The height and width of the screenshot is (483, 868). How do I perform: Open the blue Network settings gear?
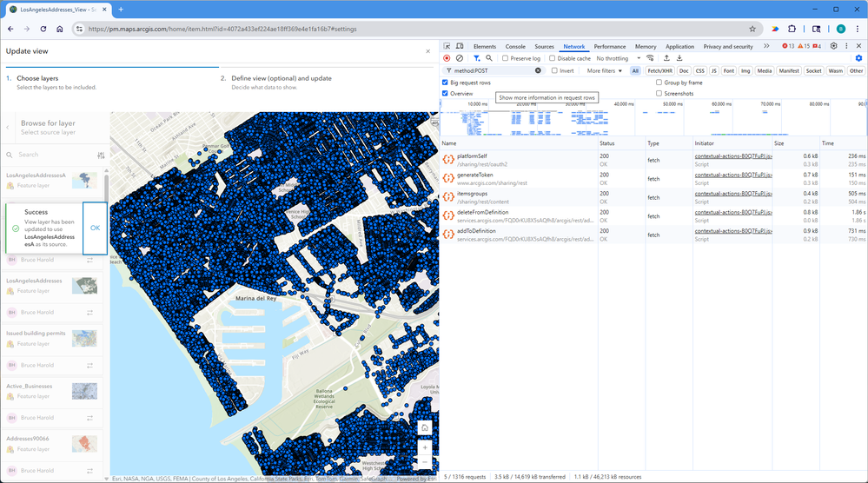pos(858,58)
